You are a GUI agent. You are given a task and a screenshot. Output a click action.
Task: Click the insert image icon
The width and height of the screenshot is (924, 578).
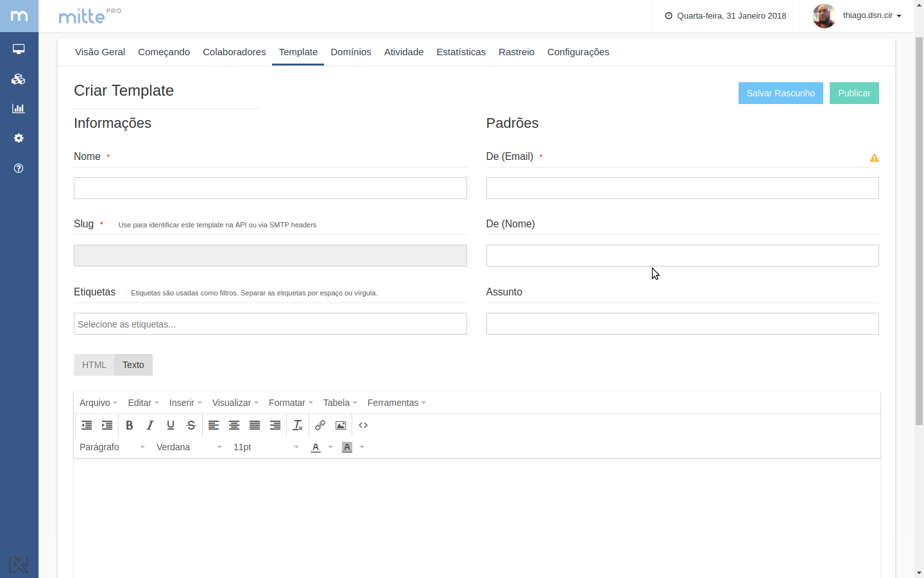coord(341,425)
